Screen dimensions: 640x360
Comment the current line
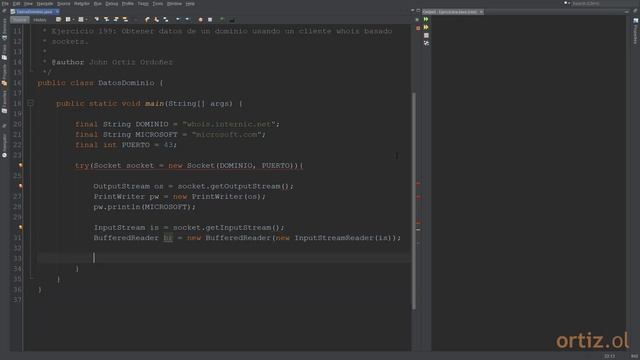(x=222, y=20)
